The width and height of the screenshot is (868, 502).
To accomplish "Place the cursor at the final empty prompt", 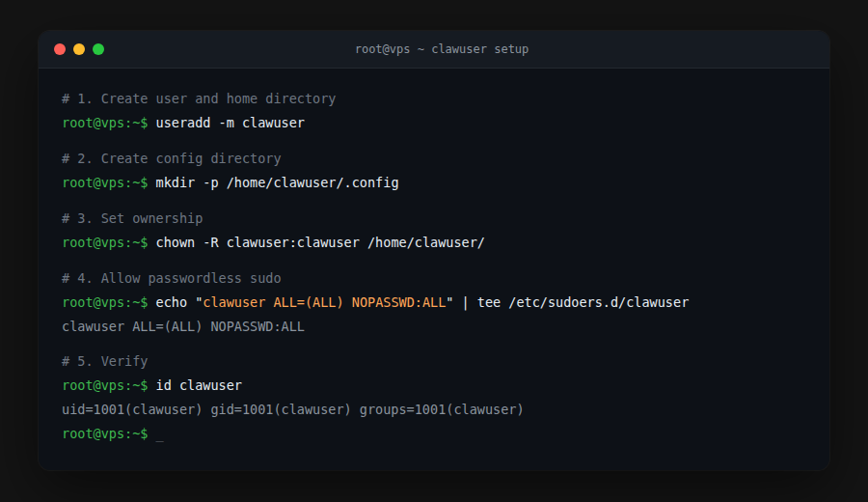I will (159, 434).
